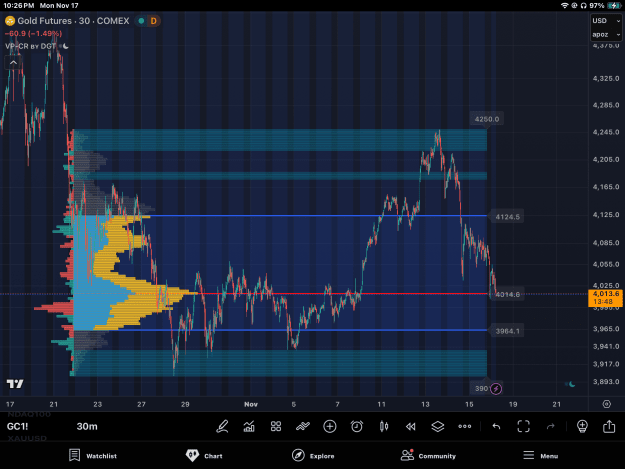Open the object tree layers icon
Viewport: 625px width, 469px height.
pyautogui.click(x=438, y=426)
